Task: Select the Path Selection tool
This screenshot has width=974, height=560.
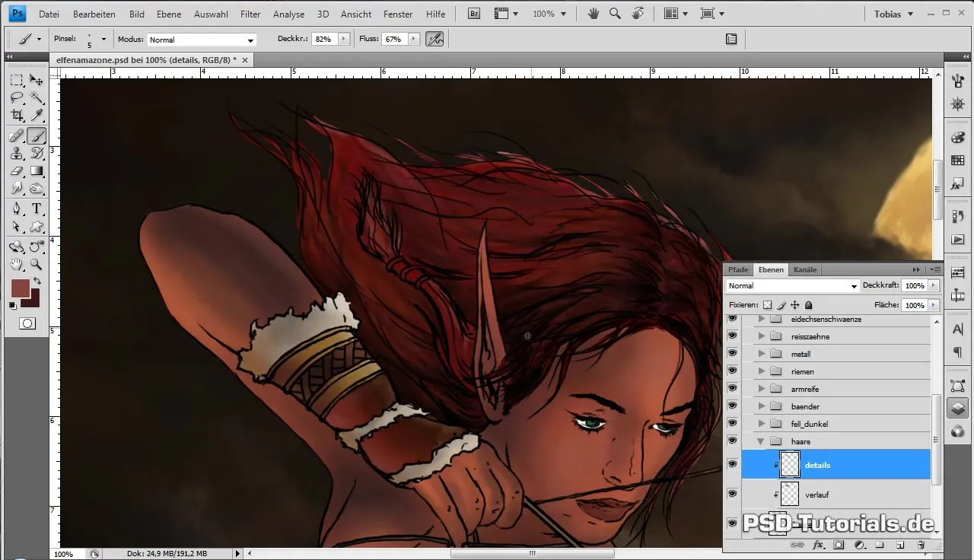Action: (x=17, y=227)
